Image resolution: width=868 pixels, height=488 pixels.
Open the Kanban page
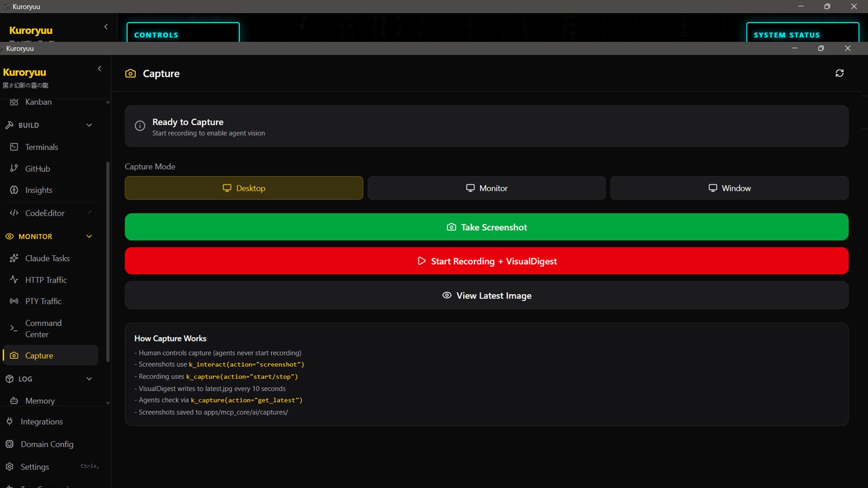tap(38, 102)
